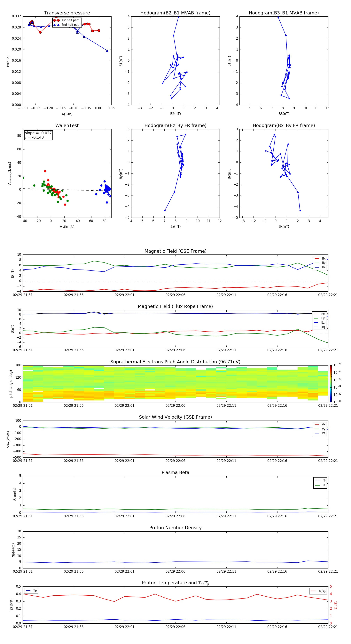This screenshot has height=644, width=351.
Task: Click 'pitch angle (deg)' axis label
Action: 11,383
